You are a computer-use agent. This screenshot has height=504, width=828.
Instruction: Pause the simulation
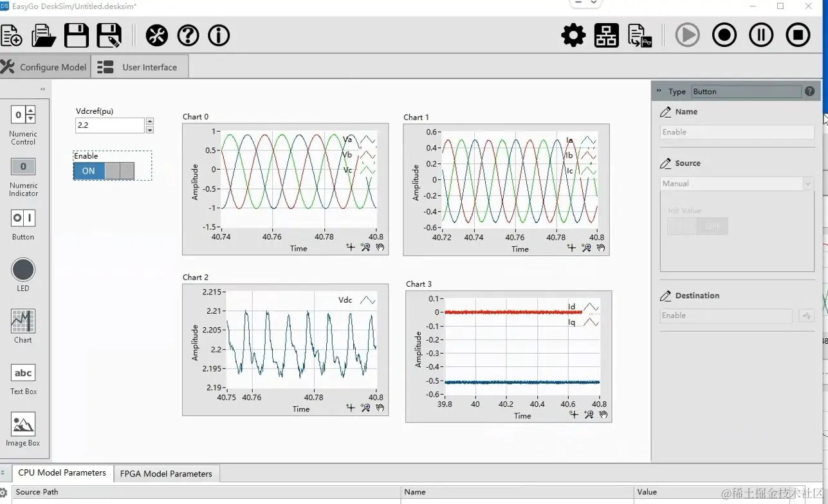(x=761, y=35)
